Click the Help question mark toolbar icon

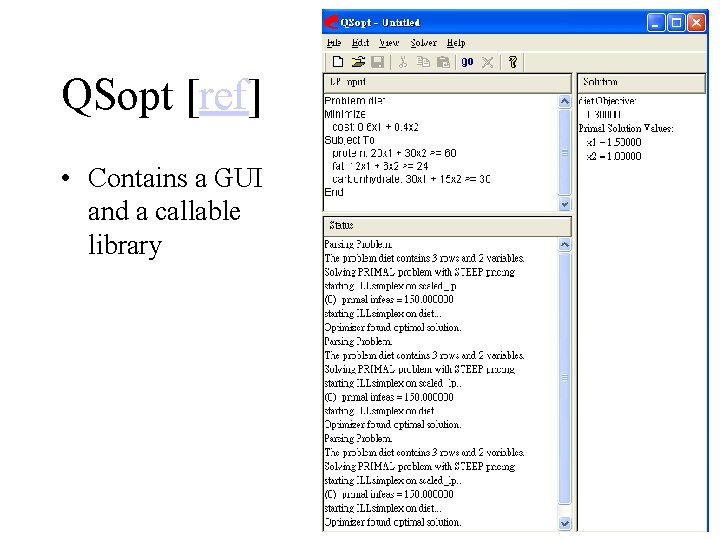pyautogui.click(x=513, y=62)
